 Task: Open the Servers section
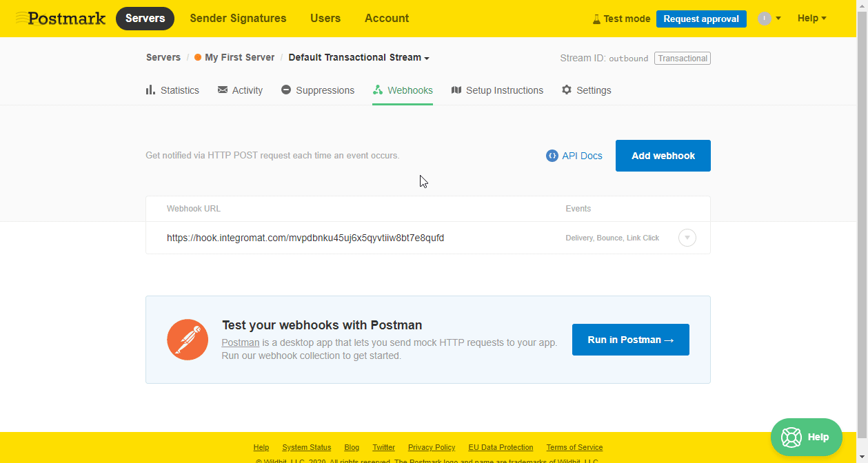pos(145,19)
